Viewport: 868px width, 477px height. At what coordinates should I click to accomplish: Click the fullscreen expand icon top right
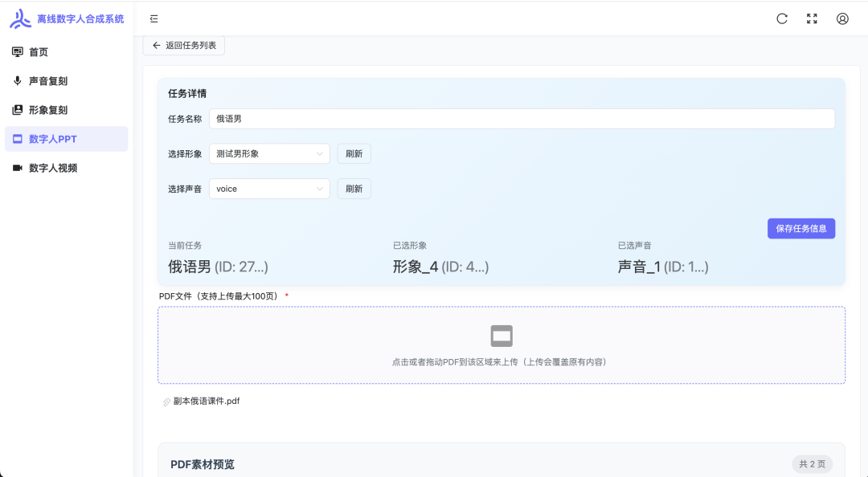click(812, 18)
